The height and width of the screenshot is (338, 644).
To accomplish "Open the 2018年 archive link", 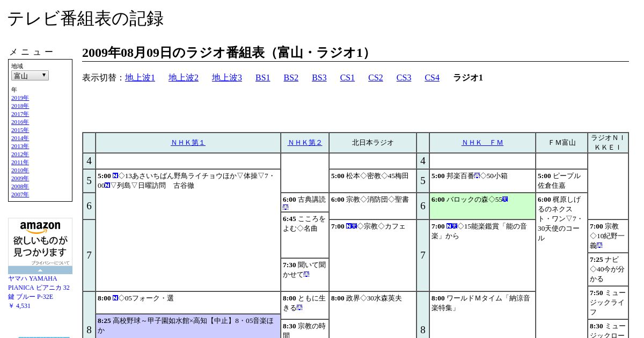I will tap(20, 106).
